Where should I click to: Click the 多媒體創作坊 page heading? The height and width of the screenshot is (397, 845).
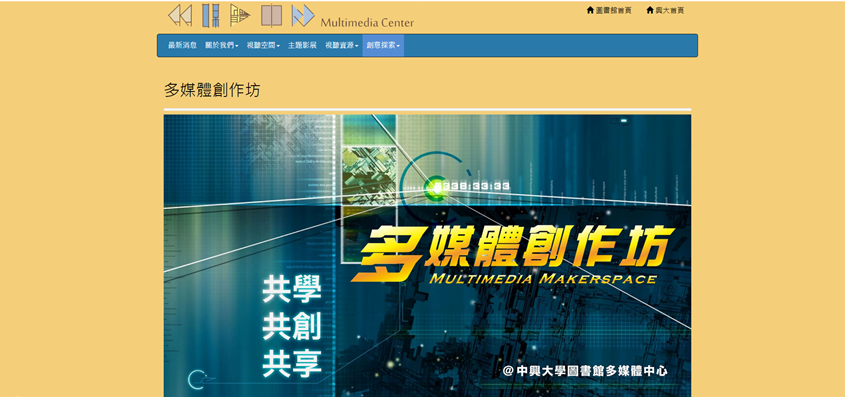(x=212, y=90)
